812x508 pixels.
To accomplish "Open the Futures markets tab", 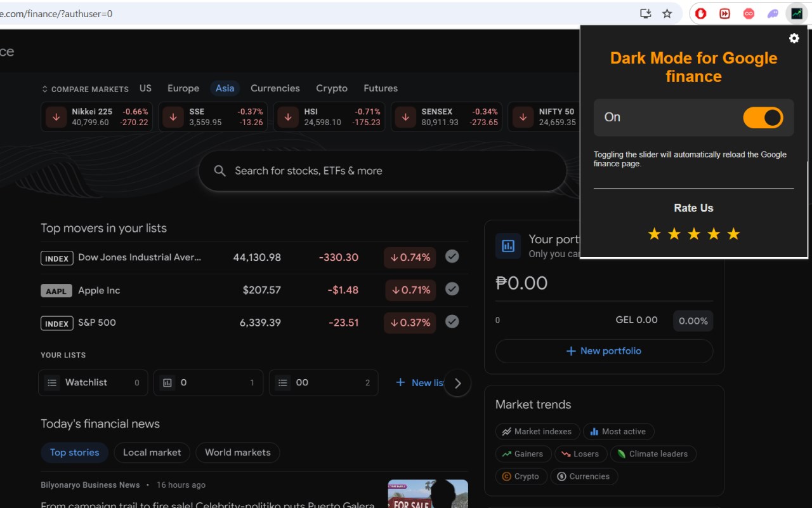I will pyautogui.click(x=381, y=88).
